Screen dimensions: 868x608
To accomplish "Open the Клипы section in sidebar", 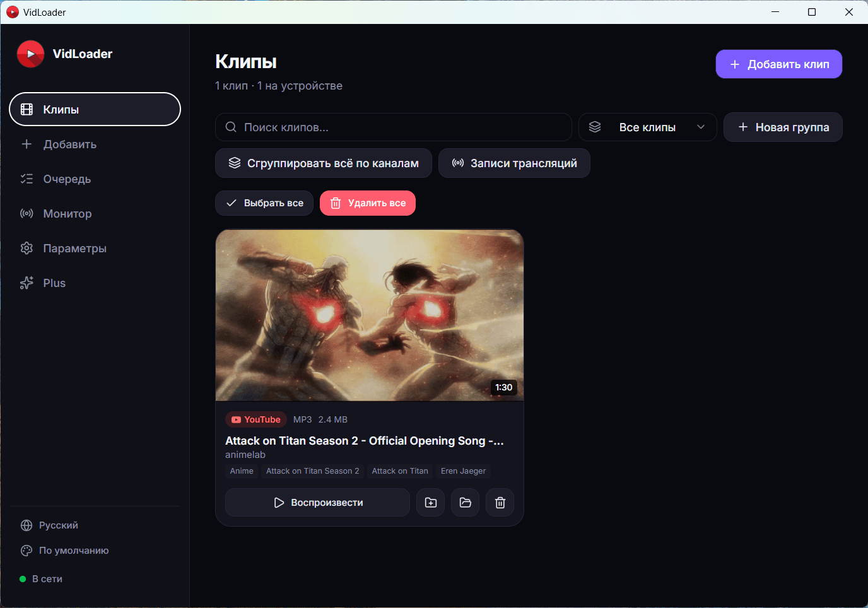I will (95, 109).
